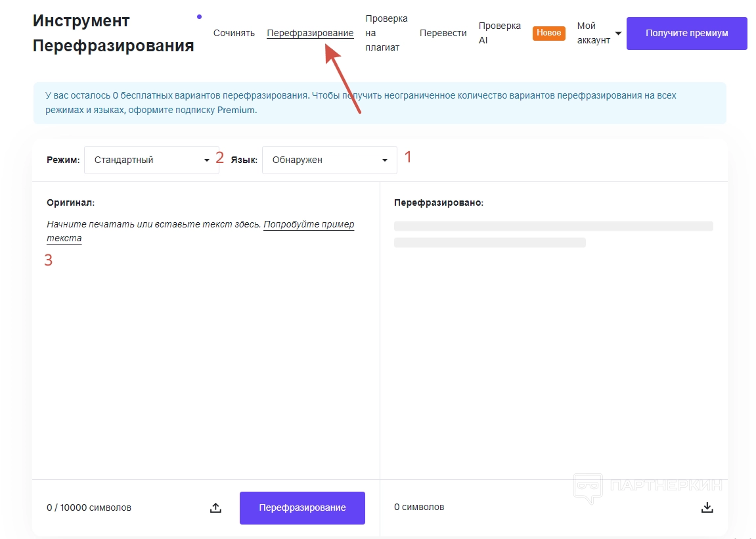This screenshot has height=539, width=756.
Task: Go to the Перевести tool
Action: (443, 33)
